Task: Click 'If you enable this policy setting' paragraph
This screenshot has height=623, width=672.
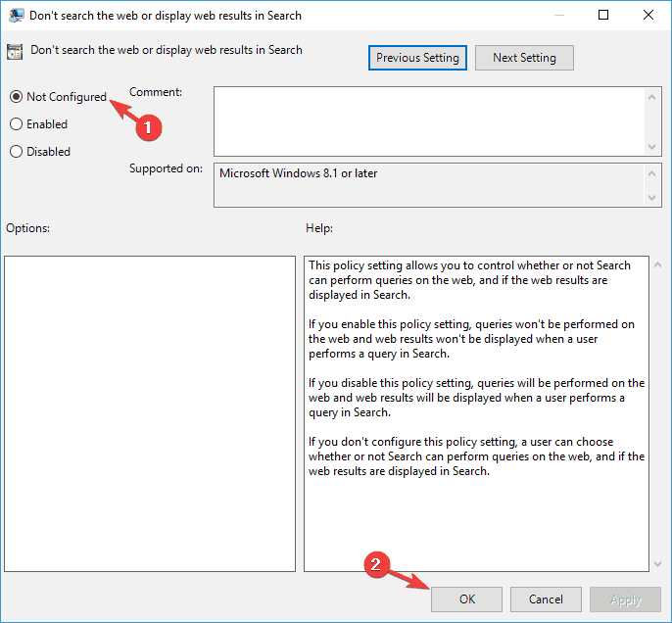Action: point(471,339)
